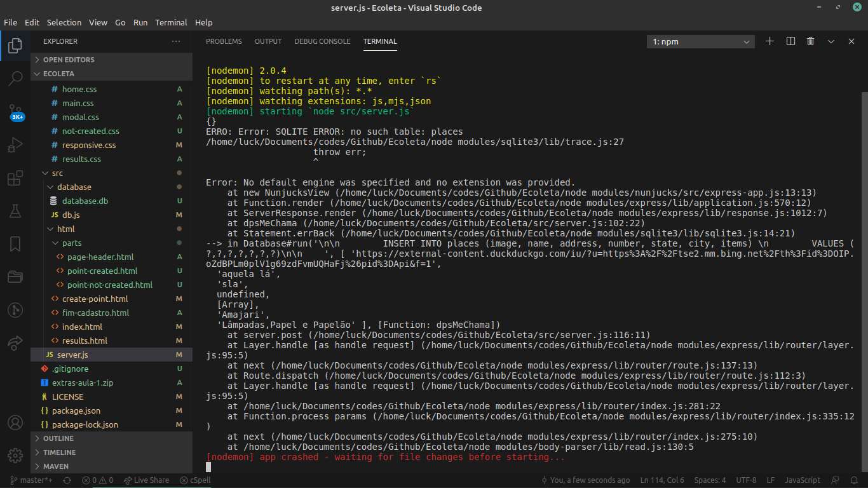Open the Explorer view in activity bar
The width and height of the screenshot is (868, 488).
[15, 46]
